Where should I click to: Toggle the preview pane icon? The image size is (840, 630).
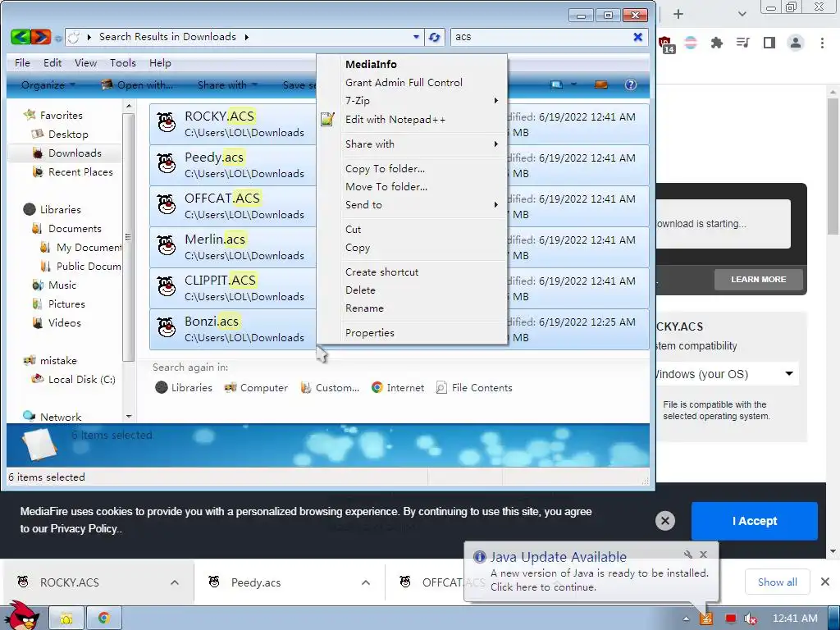(x=601, y=84)
